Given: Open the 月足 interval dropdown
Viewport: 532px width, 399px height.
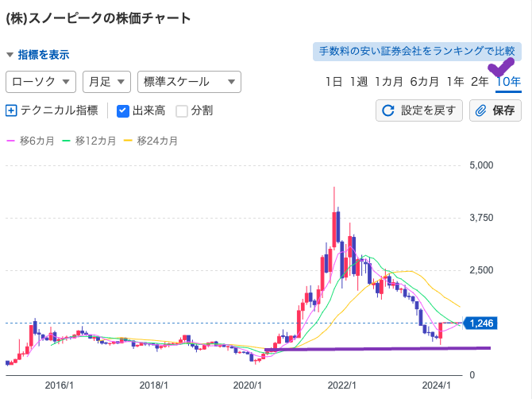Looking at the screenshot, I should (x=106, y=82).
